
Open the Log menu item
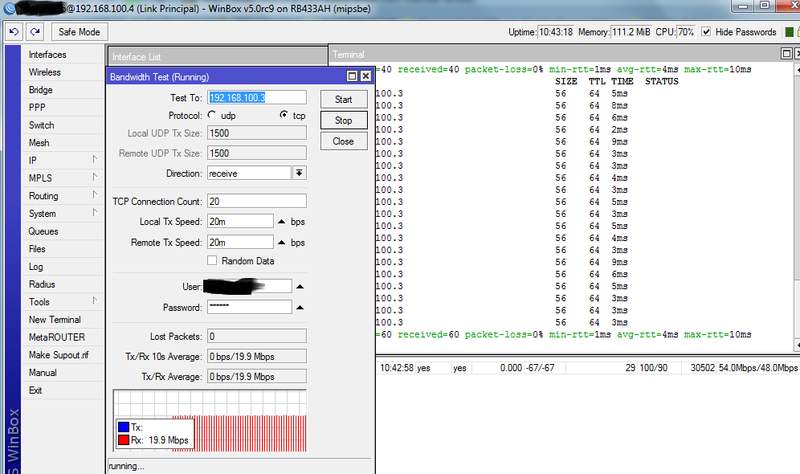coord(36,267)
